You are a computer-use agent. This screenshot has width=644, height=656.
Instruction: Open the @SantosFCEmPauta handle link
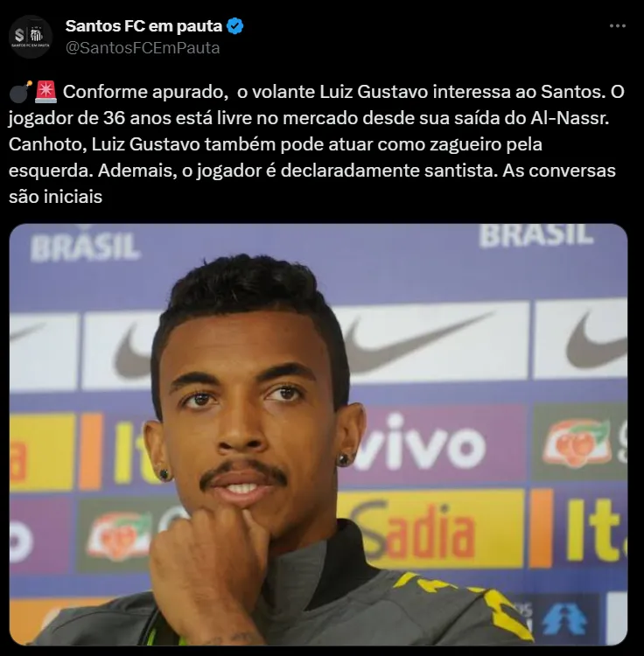pos(143,48)
